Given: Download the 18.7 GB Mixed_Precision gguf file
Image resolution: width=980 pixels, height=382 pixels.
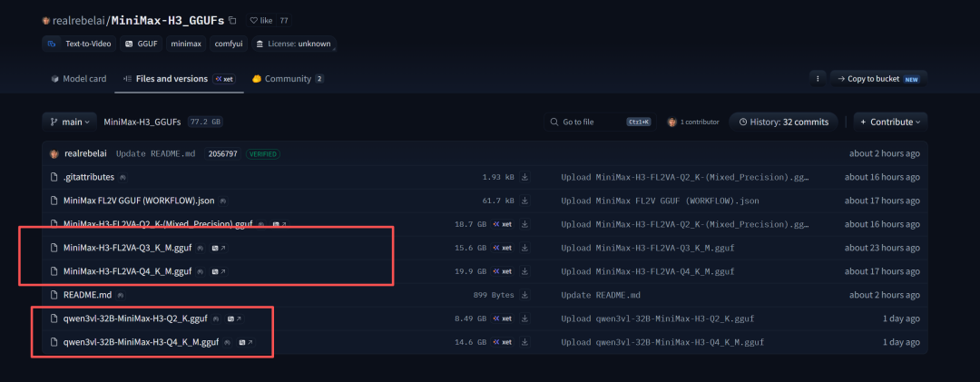Looking at the screenshot, I should point(525,224).
